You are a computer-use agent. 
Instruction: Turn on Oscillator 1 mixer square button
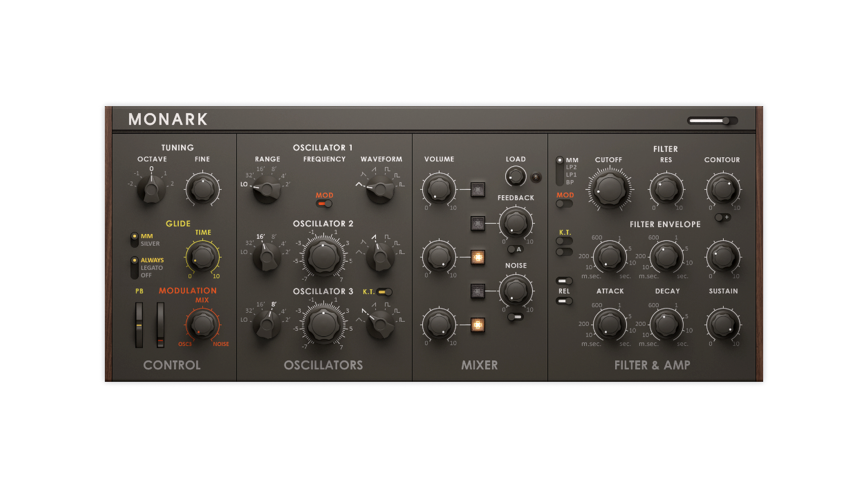[477, 189]
